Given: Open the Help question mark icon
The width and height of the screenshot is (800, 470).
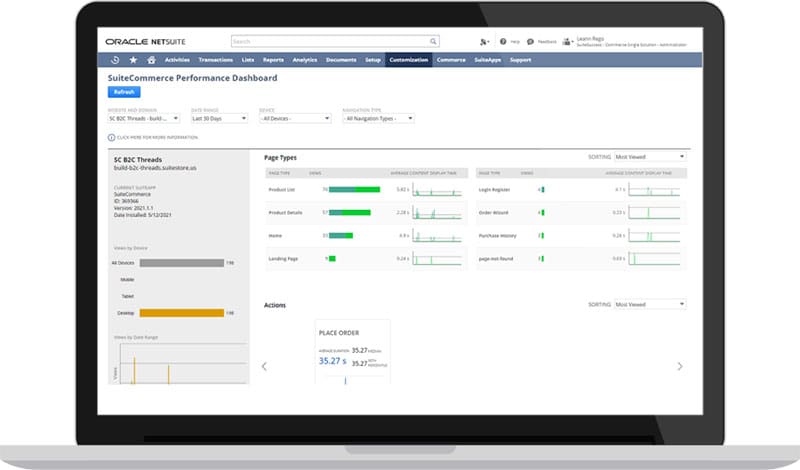Looking at the screenshot, I should point(503,41).
